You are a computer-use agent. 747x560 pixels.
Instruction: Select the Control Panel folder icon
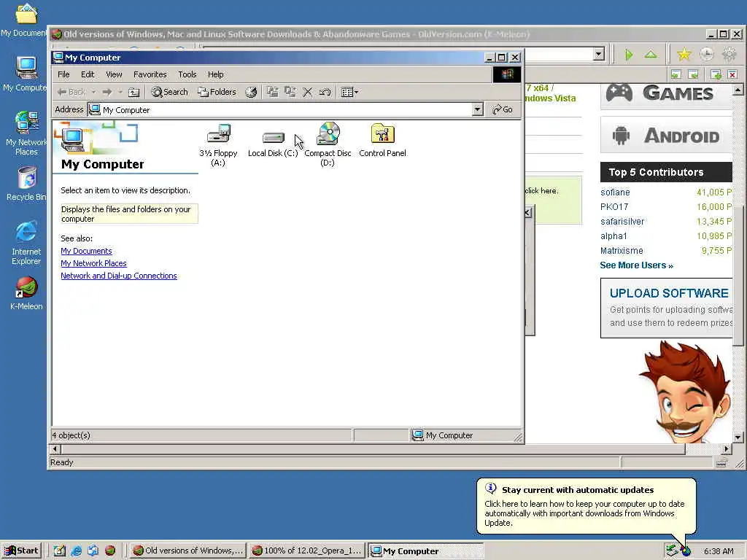[382, 141]
